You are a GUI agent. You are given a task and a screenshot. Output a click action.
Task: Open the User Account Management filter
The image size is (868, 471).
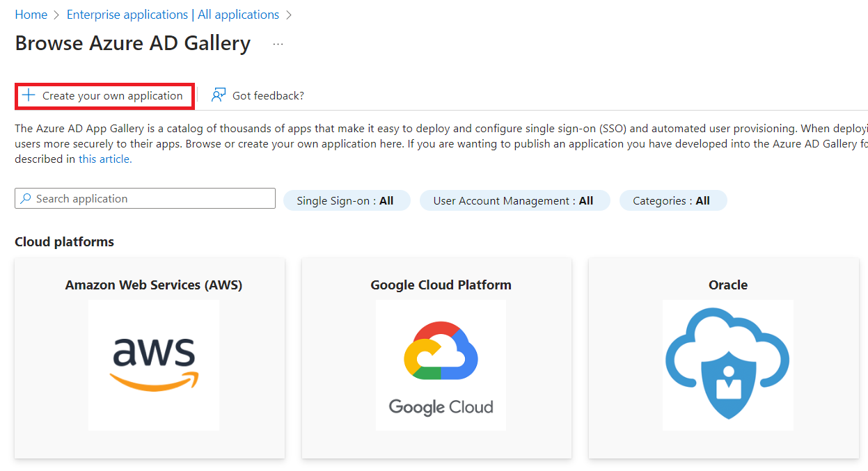click(x=514, y=200)
